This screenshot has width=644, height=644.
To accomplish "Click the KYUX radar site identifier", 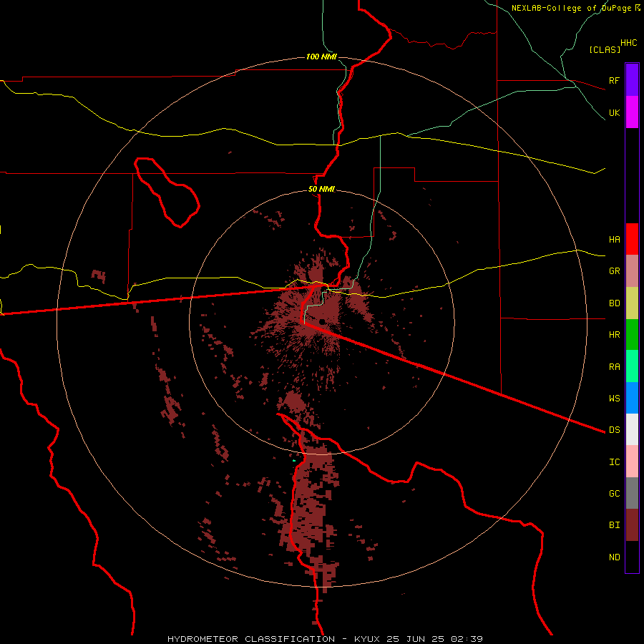I will coord(367,639).
